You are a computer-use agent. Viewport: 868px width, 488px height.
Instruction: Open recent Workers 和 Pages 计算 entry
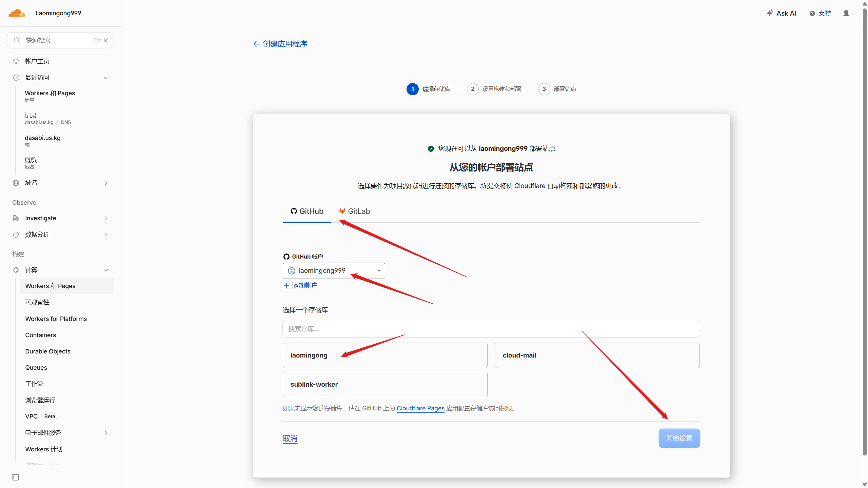[50, 96]
